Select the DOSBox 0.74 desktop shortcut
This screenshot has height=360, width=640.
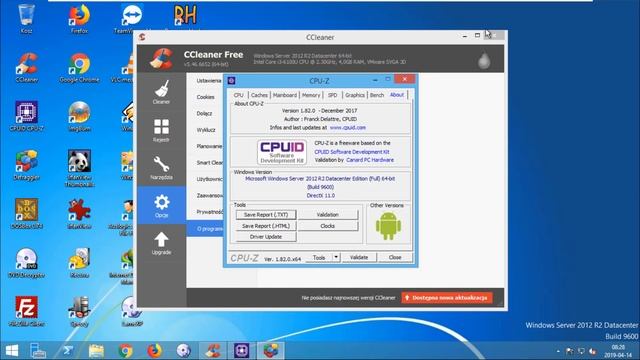tap(27, 213)
